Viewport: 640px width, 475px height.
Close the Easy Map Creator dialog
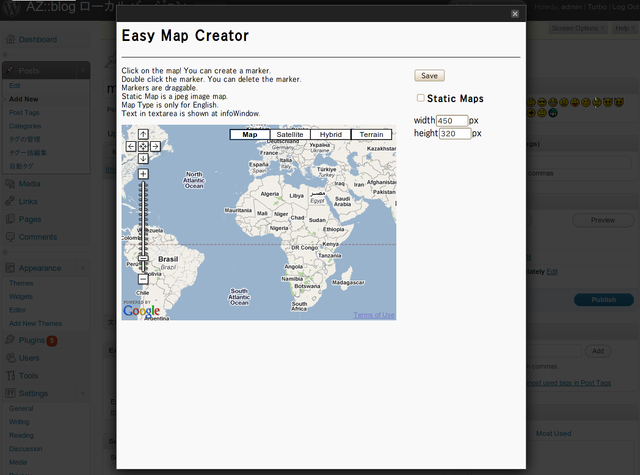[515, 14]
